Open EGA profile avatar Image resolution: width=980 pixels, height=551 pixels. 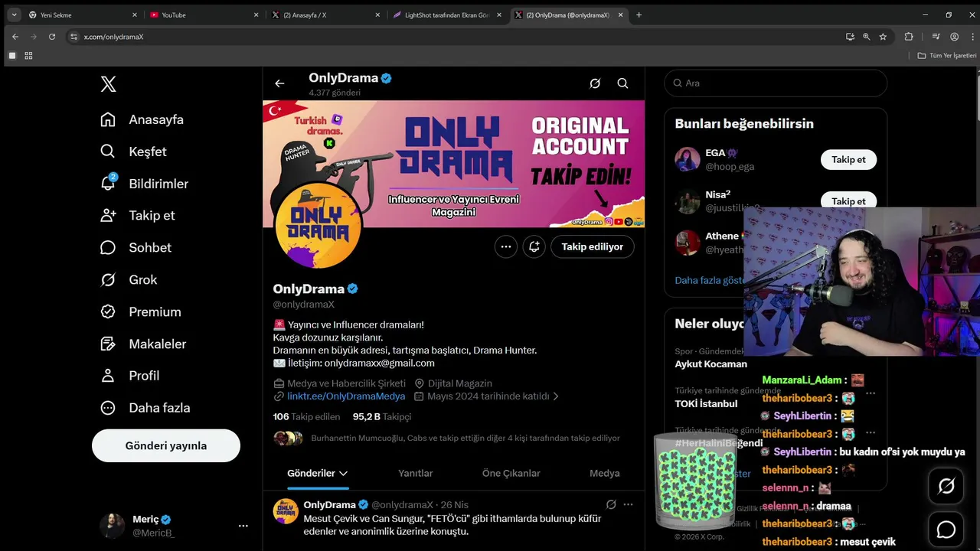[688, 159]
